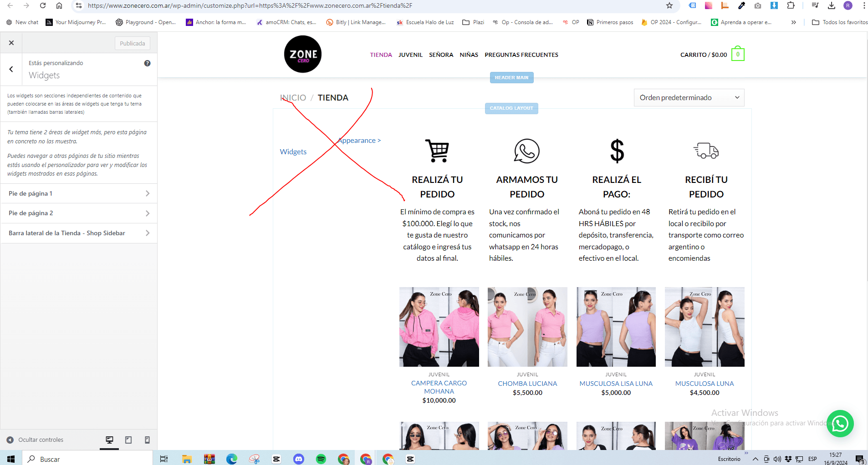Open the volume control in tray
The height and width of the screenshot is (465, 868).
coord(777,459)
